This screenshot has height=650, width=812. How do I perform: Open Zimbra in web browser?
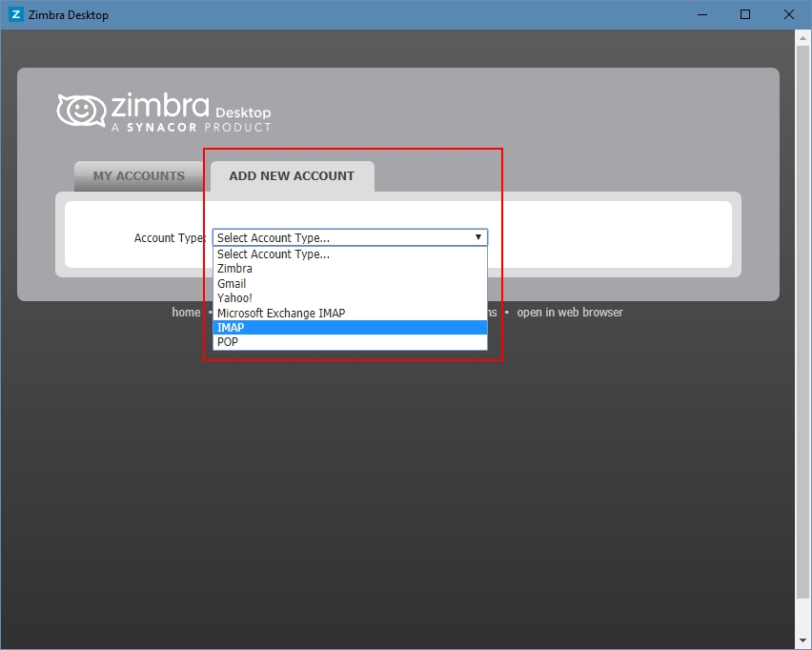(x=569, y=312)
